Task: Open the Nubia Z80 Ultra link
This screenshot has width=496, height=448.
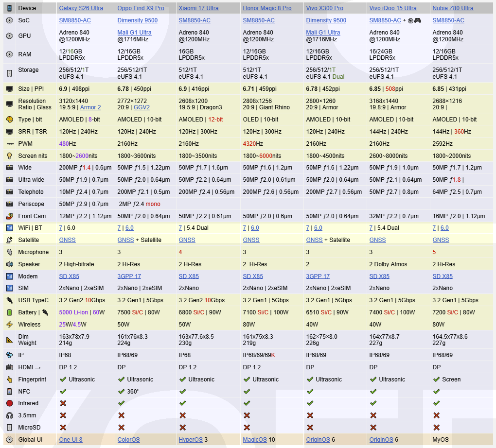Action: tap(453, 8)
